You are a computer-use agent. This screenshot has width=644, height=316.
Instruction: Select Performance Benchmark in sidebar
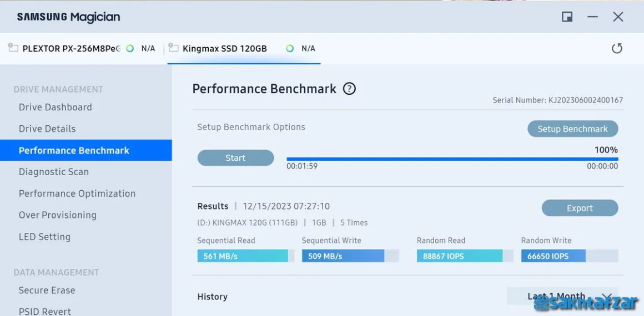tap(86, 150)
